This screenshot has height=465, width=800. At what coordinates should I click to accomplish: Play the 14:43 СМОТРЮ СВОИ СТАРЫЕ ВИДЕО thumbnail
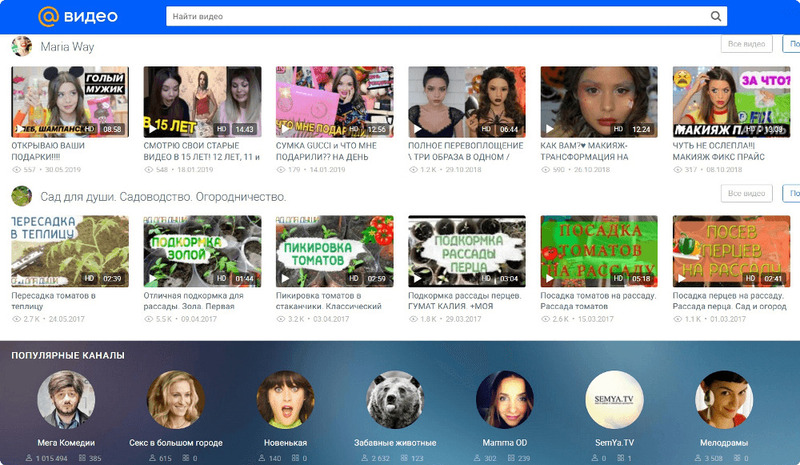pyautogui.click(x=202, y=102)
